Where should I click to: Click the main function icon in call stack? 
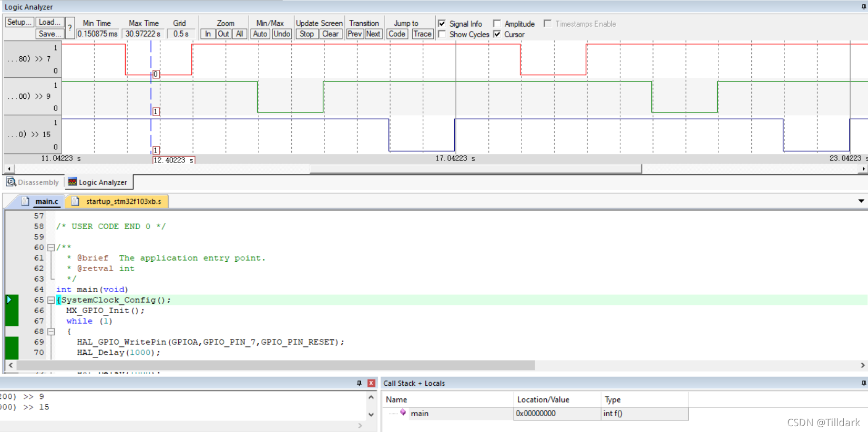pos(403,413)
